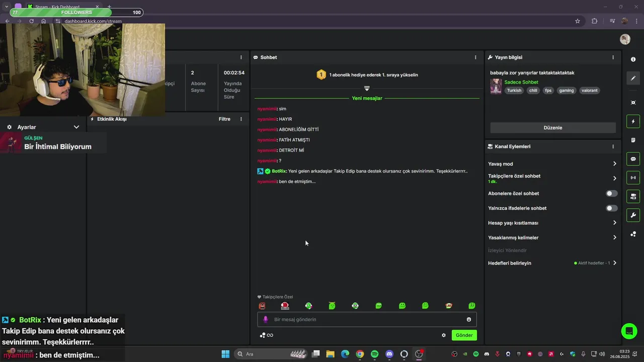Toggle Abonelere özel sohbet switch
The height and width of the screenshot is (362, 644).
pyautogui.click(x=611, y=194)
